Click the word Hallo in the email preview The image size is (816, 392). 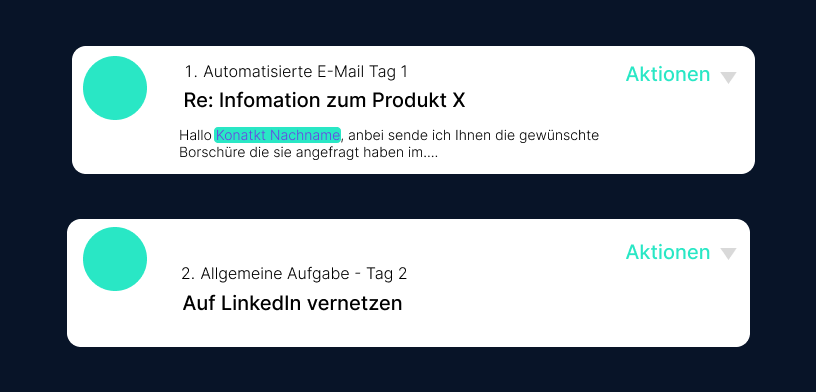[195, 135]
